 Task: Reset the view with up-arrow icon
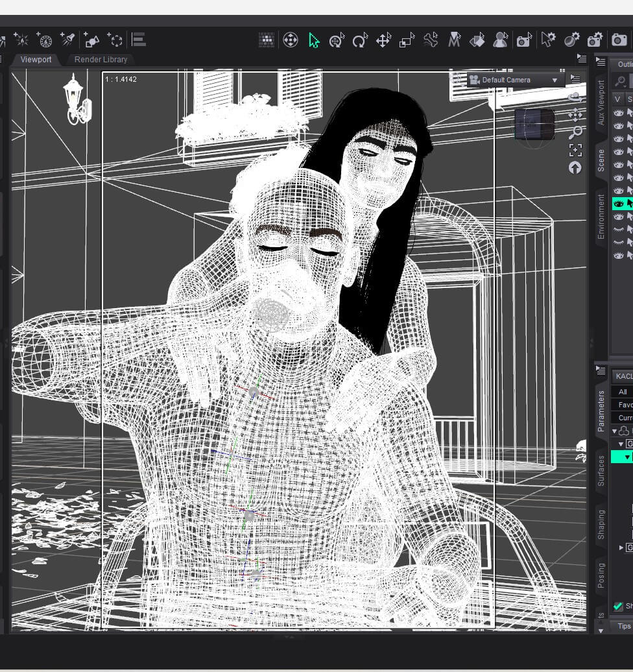pos(575,168)
